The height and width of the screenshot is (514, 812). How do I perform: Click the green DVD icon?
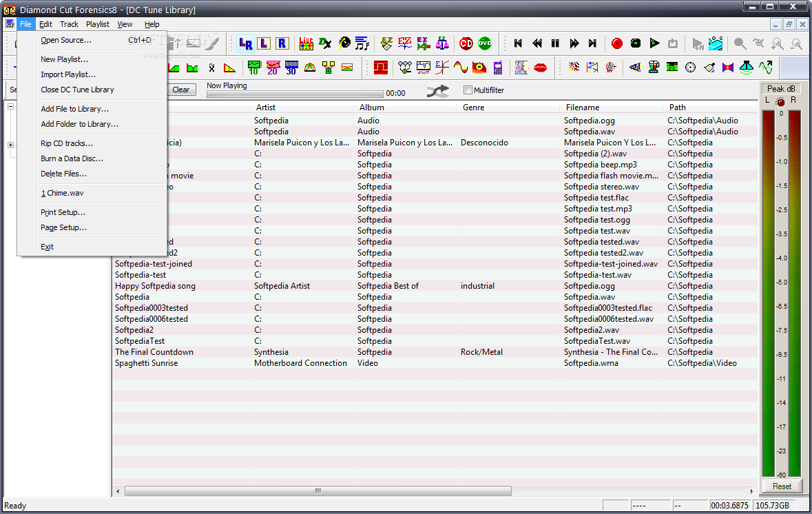pyautogui.click(x=485, y=43)
